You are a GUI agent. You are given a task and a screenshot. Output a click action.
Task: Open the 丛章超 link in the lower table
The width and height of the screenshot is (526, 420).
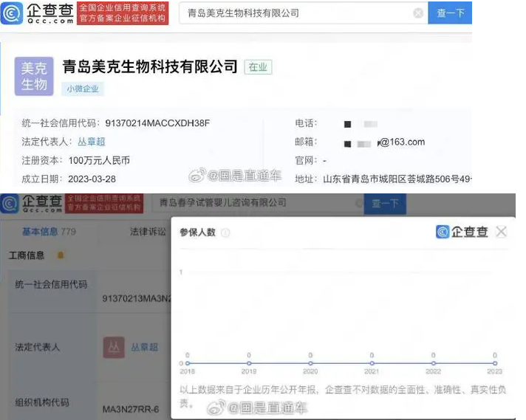click(145, 347)
